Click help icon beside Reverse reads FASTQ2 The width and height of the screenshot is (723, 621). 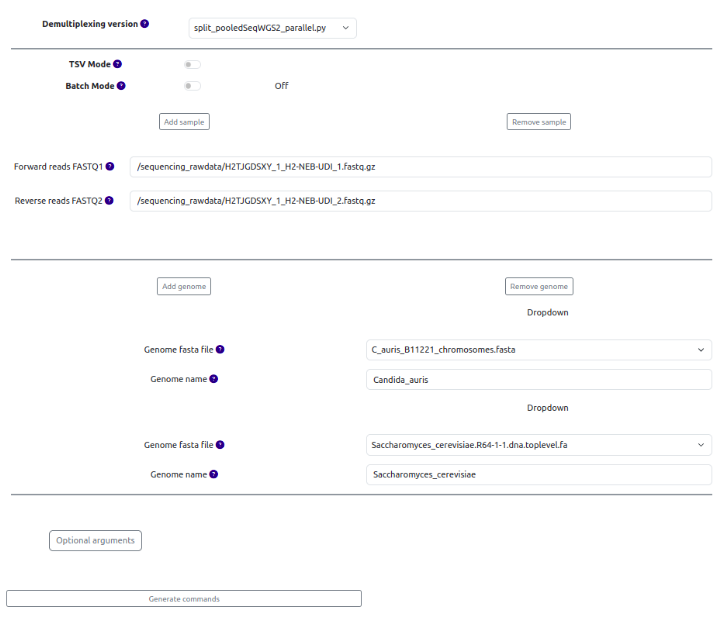click(110, 201)
